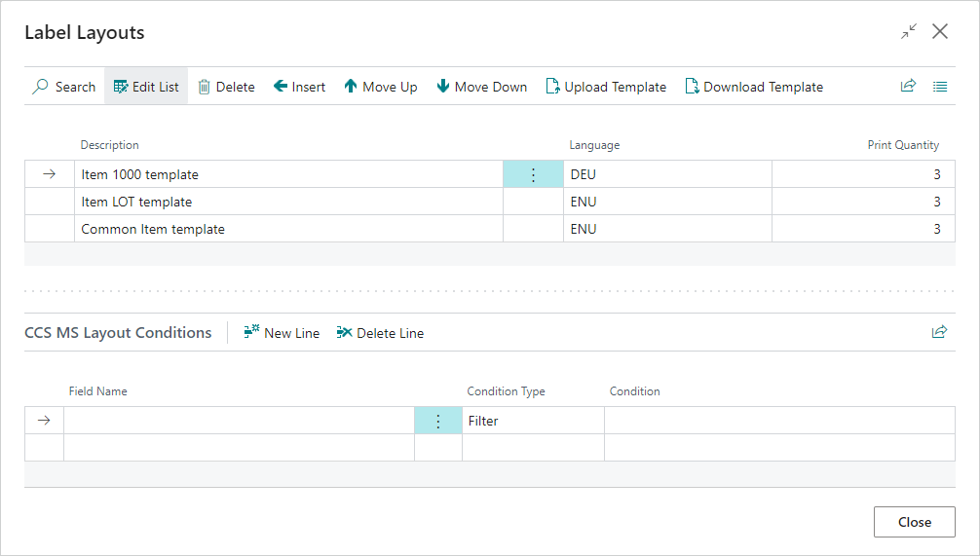Open row menu for Item 1000 template
The image size is (980, 556).
[533, 175]
